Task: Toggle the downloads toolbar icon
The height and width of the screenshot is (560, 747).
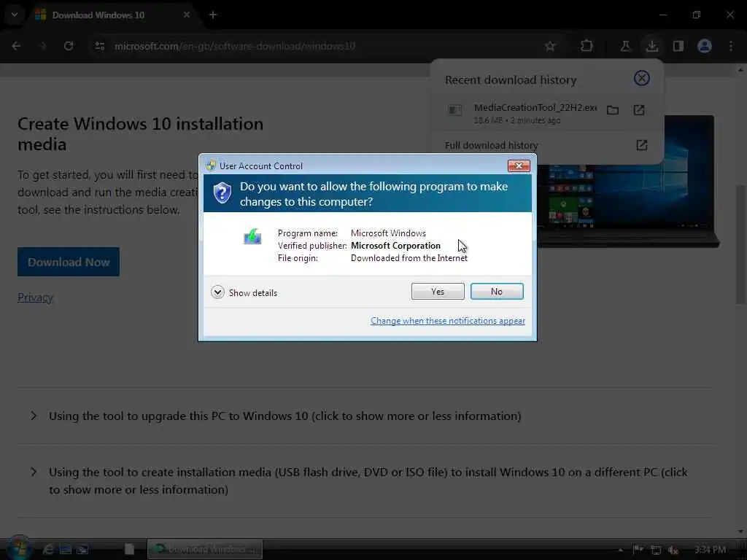Action: click(x=652, y=46)
